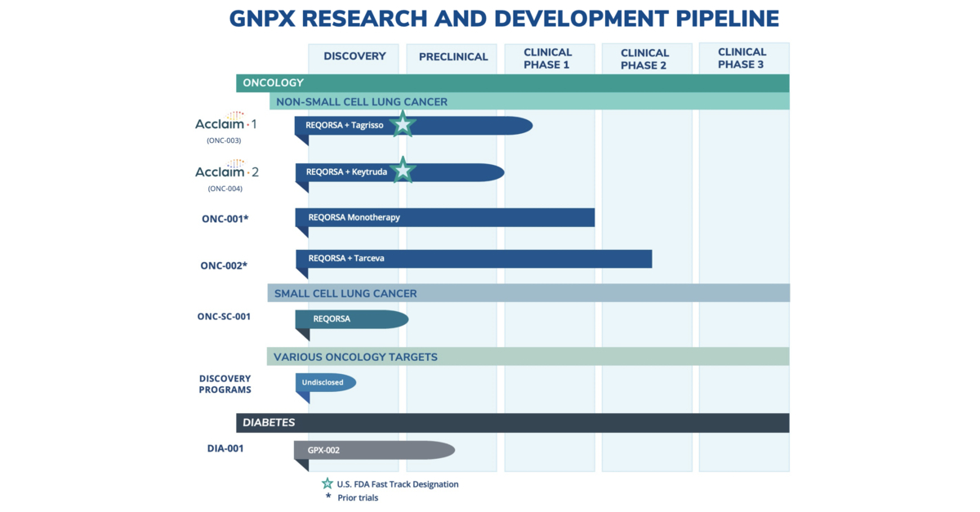The width and height of the screenshot is (980, 512).
Task: Click the Diabetes section banner
Action: point(512,422)
